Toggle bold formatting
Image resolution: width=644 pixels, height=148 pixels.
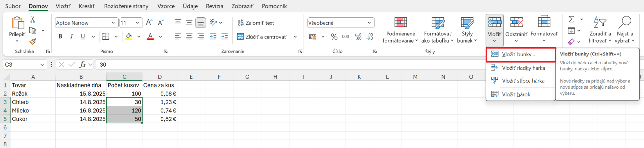click(60, 36)
